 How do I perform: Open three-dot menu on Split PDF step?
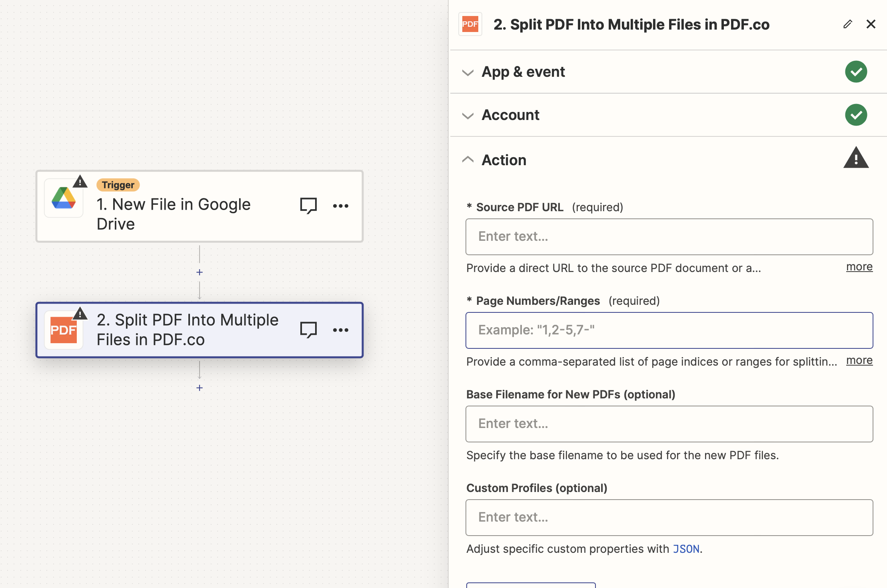pos(340,330)
